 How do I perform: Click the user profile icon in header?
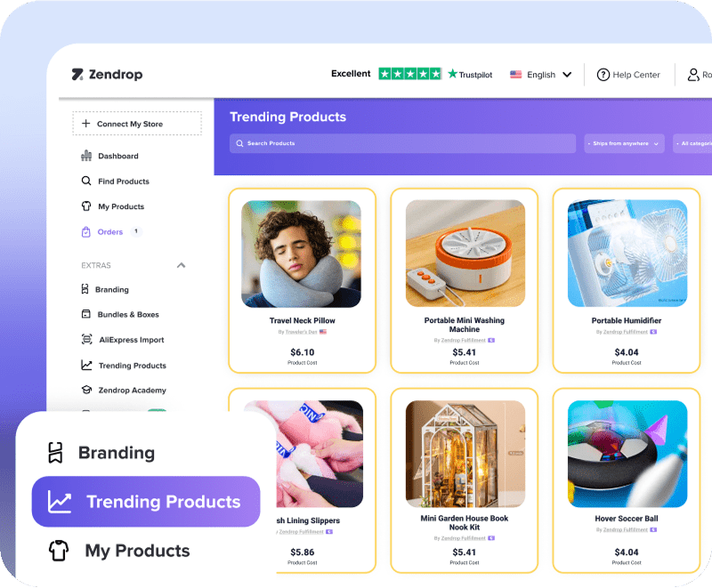point(693,75)
